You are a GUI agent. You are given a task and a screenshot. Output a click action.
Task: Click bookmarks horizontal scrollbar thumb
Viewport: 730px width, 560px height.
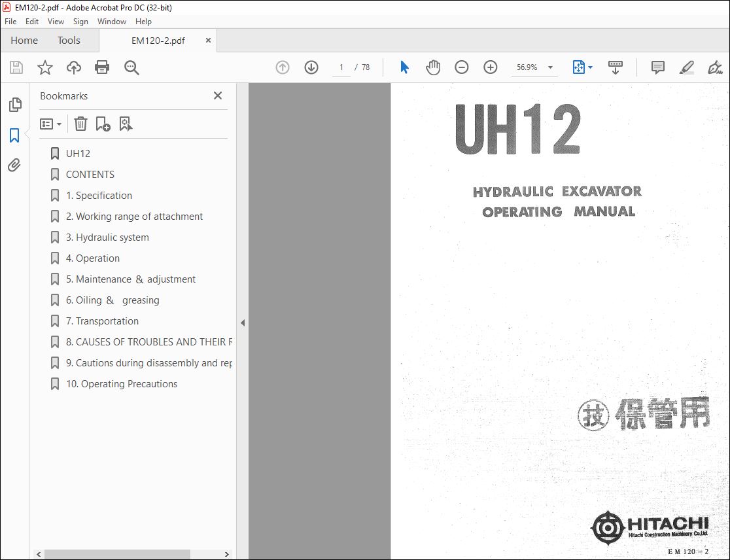tap(117, 554)
